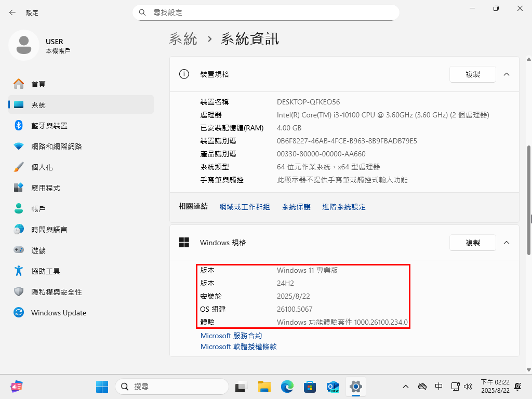
Task: Open Microsoft Edge from the taskbar
Action: click(x=287, y=387)
